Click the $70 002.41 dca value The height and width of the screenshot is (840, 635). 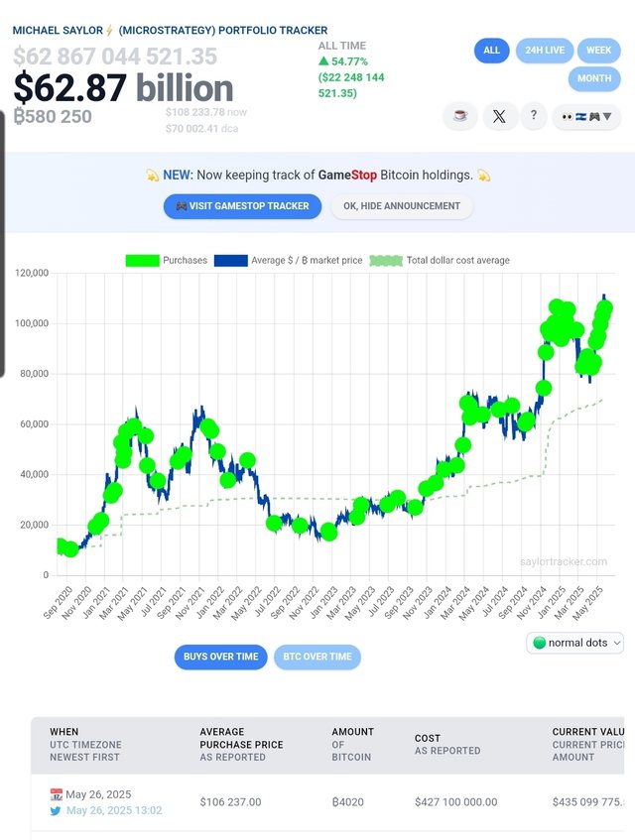tap(202, 129)
